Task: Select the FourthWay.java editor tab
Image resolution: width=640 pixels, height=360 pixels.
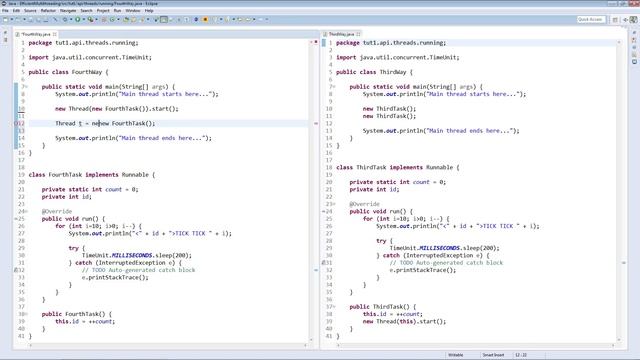Action: click(36, 34)
